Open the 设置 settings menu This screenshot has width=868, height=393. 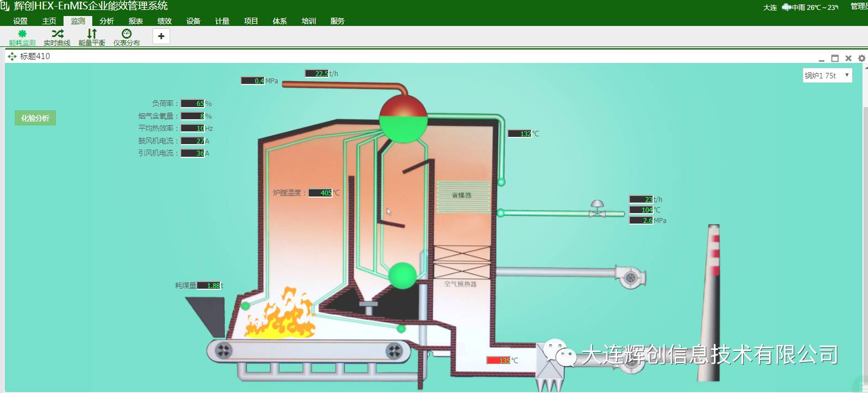(x=20, y=21)
